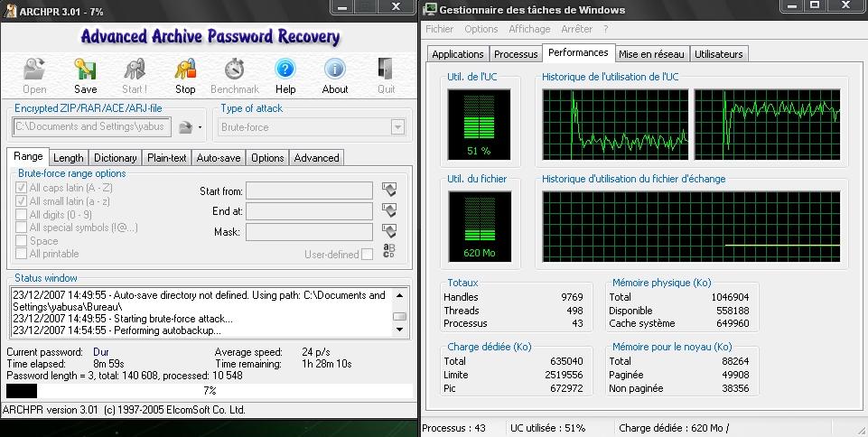Click the Average speed value 24 p/s
This screenshot has width=868, height=437.
click(316, 352)
